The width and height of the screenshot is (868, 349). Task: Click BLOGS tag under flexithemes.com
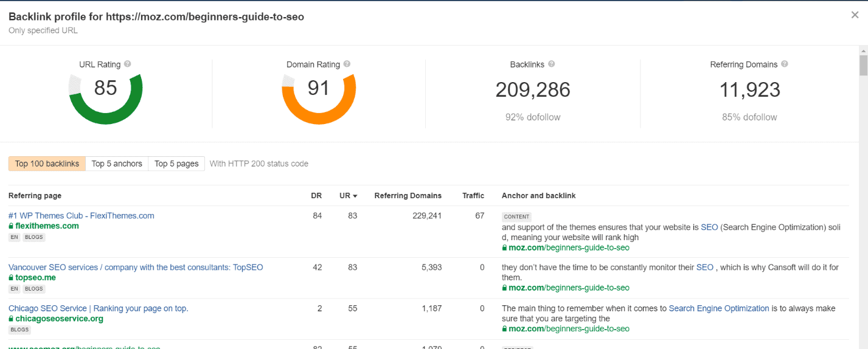34,237
